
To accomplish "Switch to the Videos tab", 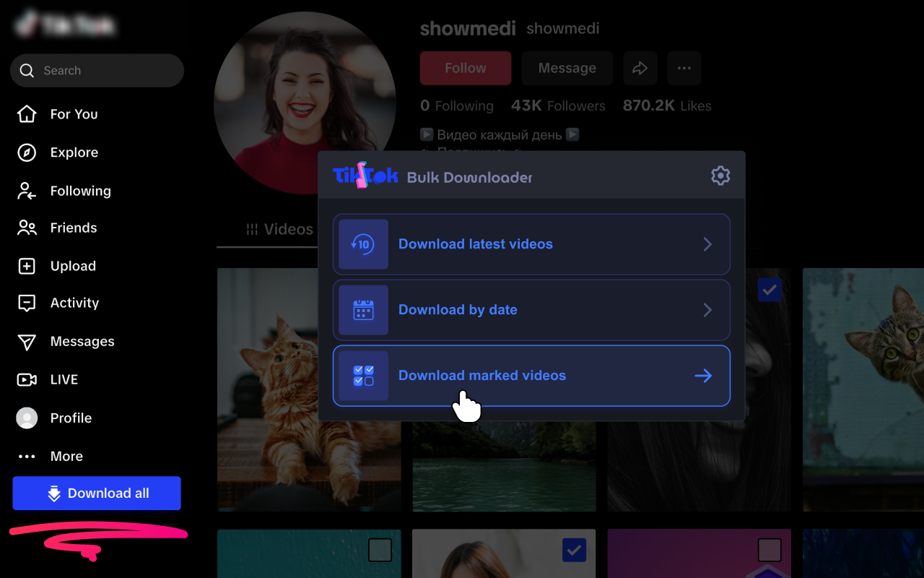I will 279,229.
